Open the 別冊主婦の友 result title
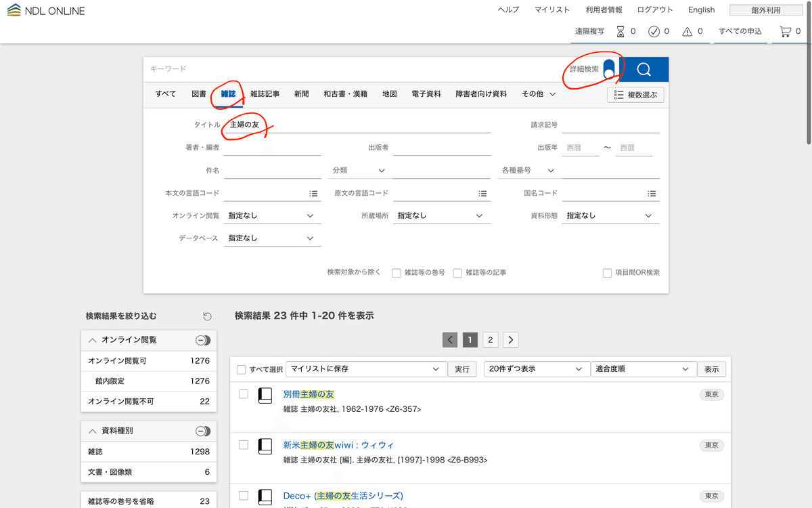This screenshot has width=812, height=508. coord(309,394)
